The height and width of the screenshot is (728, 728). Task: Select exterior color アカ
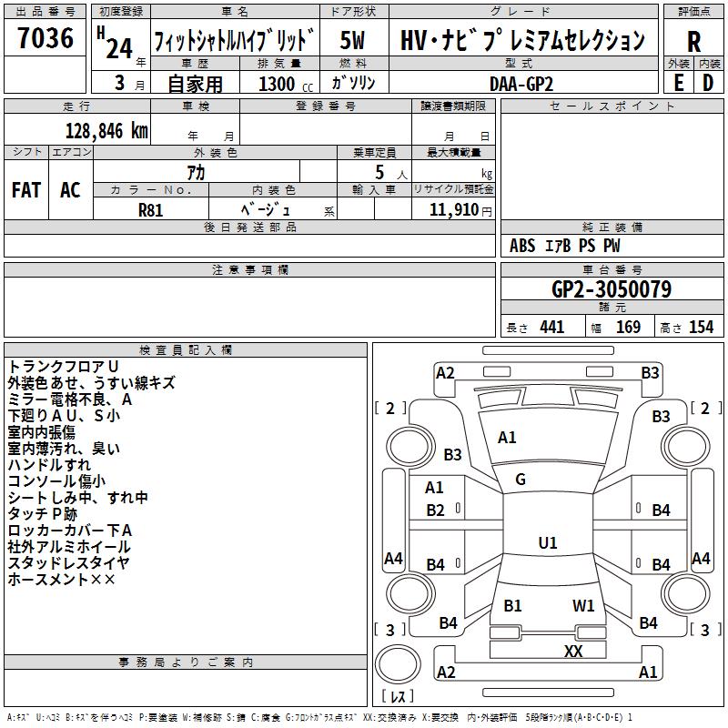point(196,173)
